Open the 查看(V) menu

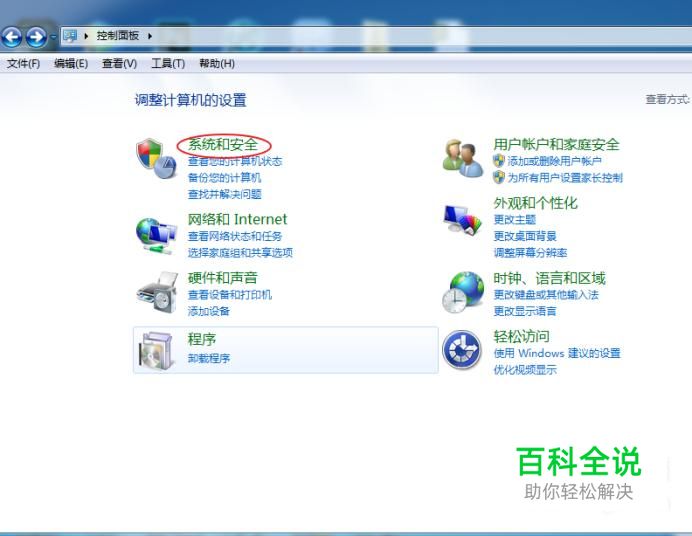click(119, 64)
